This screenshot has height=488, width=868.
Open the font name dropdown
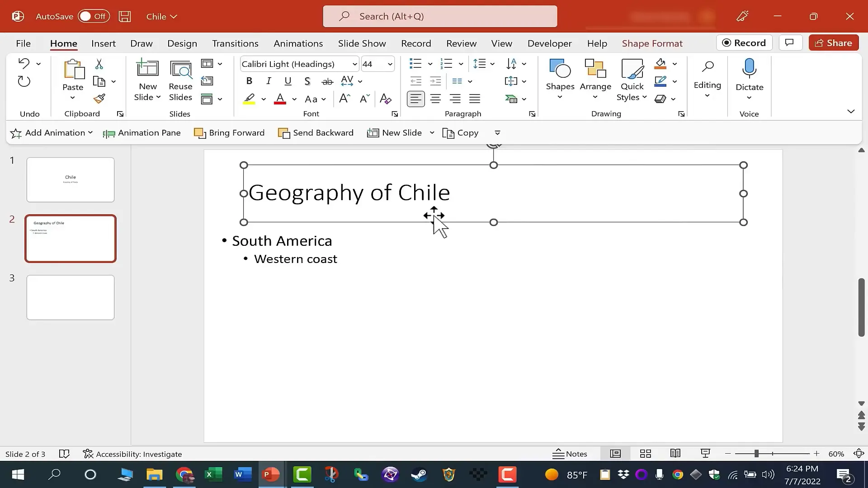tap(354, 64)
